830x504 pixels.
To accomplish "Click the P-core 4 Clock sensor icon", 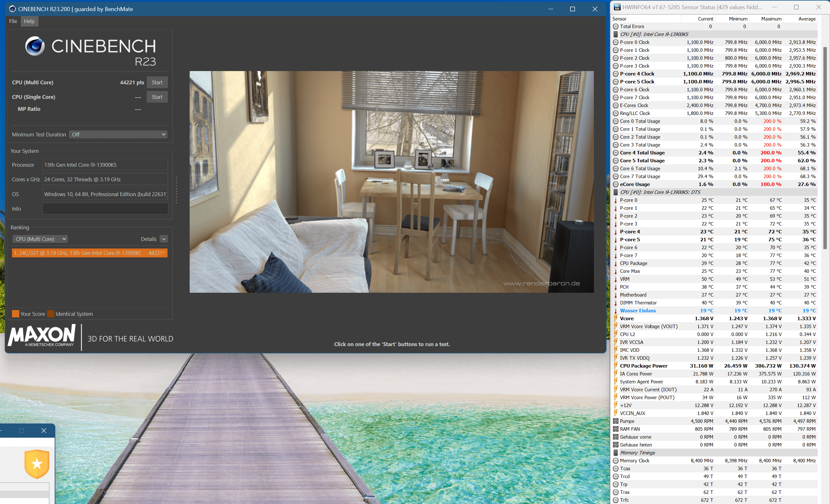I will point(616,74).
